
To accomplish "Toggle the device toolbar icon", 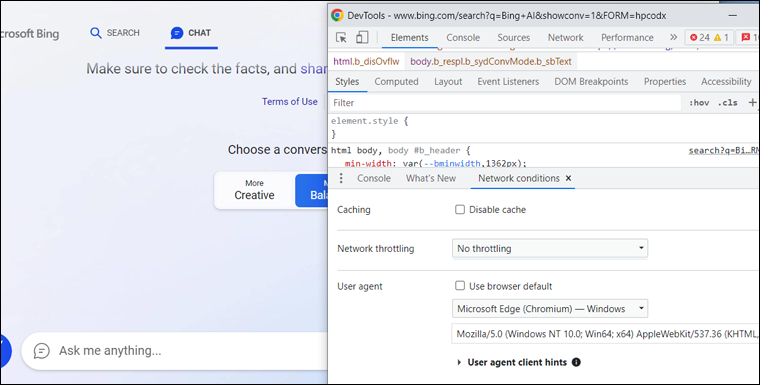I will tap(362, 37).
